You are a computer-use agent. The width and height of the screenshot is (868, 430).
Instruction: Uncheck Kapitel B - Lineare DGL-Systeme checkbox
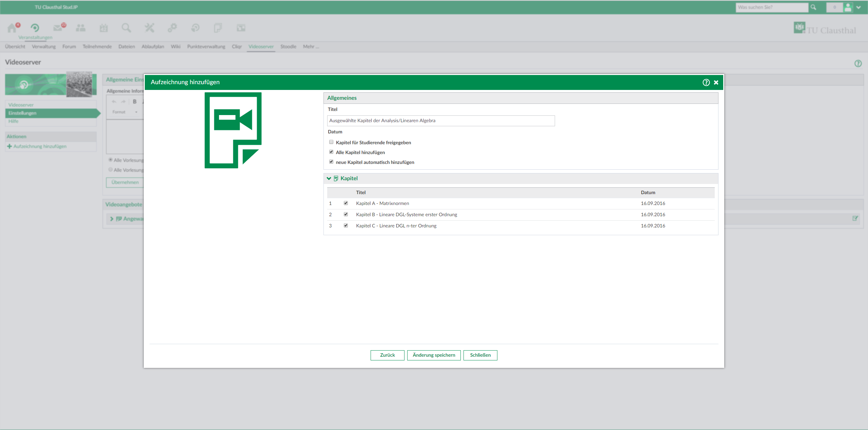(346, 214)
